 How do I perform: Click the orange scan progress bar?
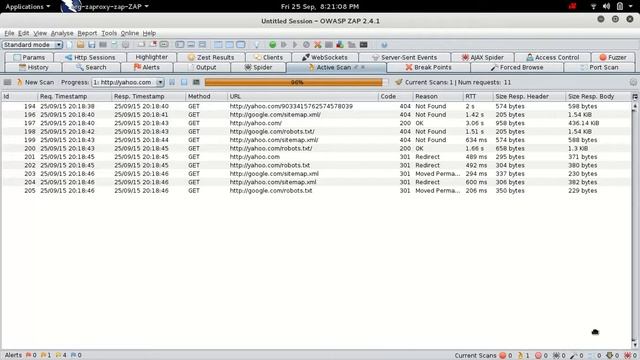tap(296, 82)
